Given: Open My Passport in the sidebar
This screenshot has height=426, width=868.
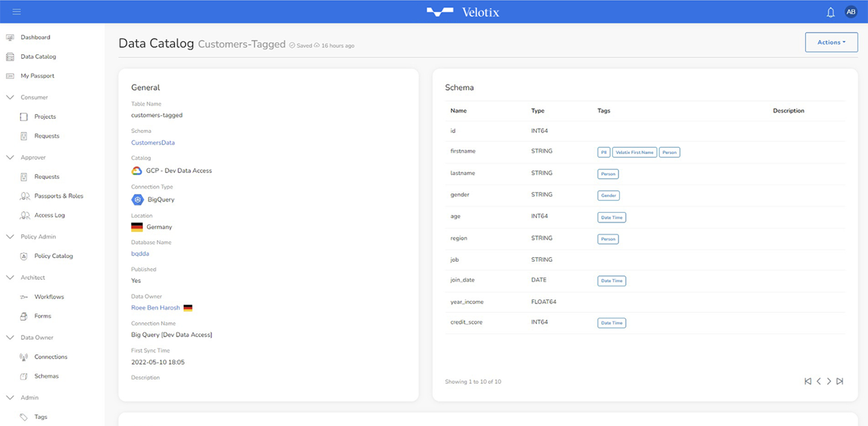Looking at the screenshot, I should (37, 76).
